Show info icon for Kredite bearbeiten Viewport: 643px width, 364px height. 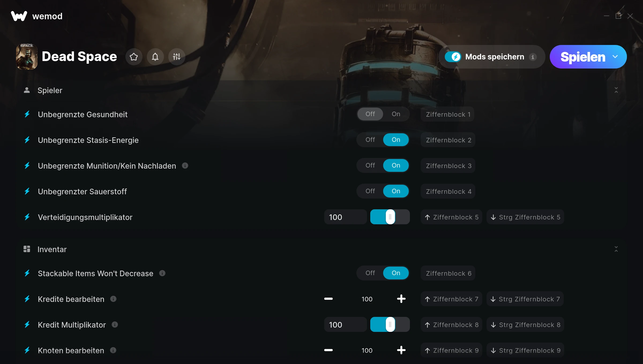pyautogui.click(x=113, y=299)
